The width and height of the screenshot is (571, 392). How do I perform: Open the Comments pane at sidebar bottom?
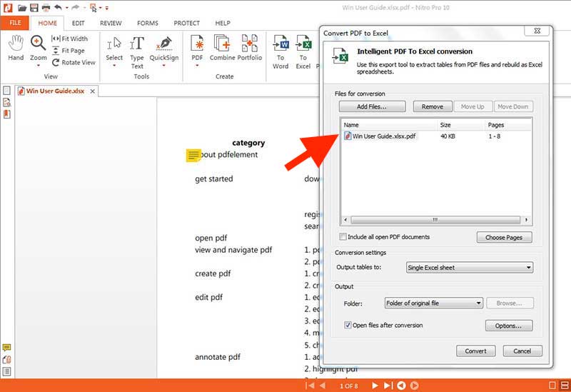pyautogui.click(x=6, y=347)
